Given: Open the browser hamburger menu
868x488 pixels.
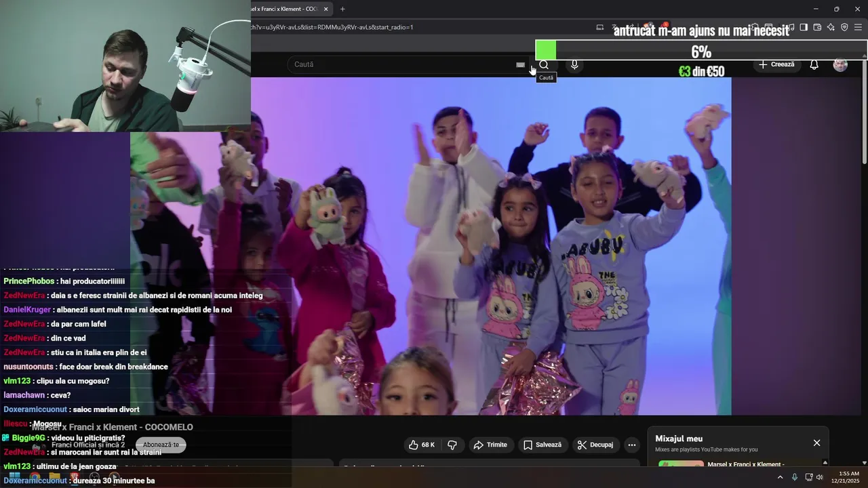Looking at the screenshot, I should [859, 27].
